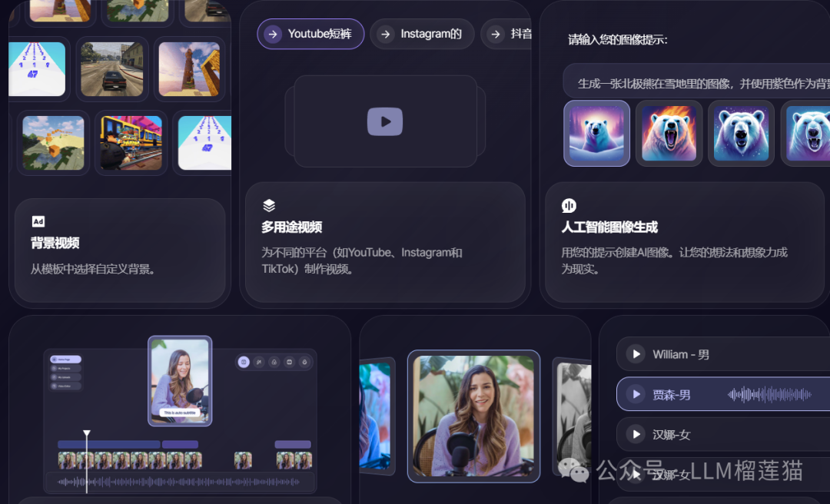Open Home Page in editor sidebar
Image resolution: width=830 pixels, height=504 pixels.
click(x=65, y=360)
